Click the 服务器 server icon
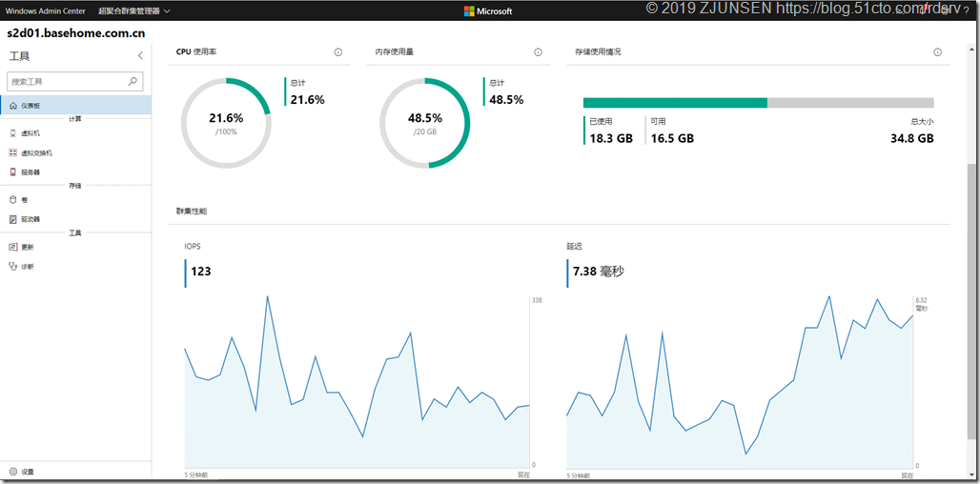 click(13, 171)
